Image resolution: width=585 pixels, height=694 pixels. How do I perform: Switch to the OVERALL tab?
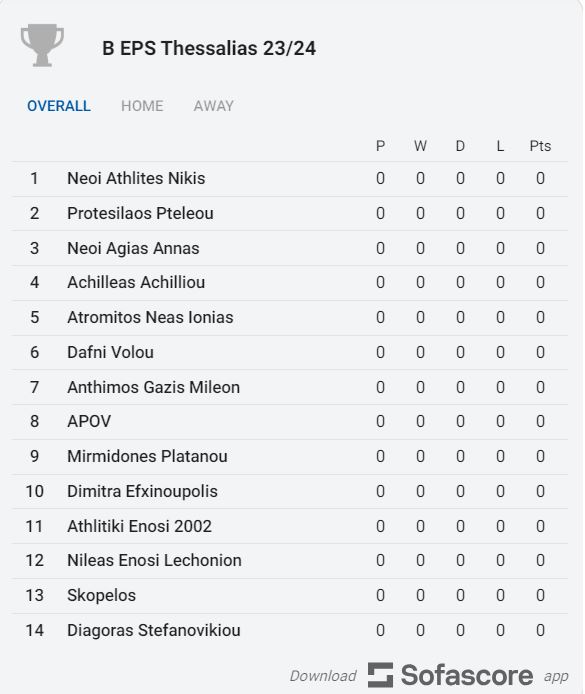tap(59, 106)
